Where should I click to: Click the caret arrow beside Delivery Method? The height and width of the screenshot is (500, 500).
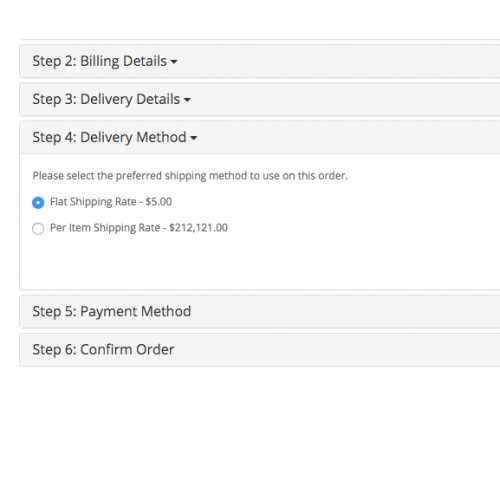tap(193, 138)
